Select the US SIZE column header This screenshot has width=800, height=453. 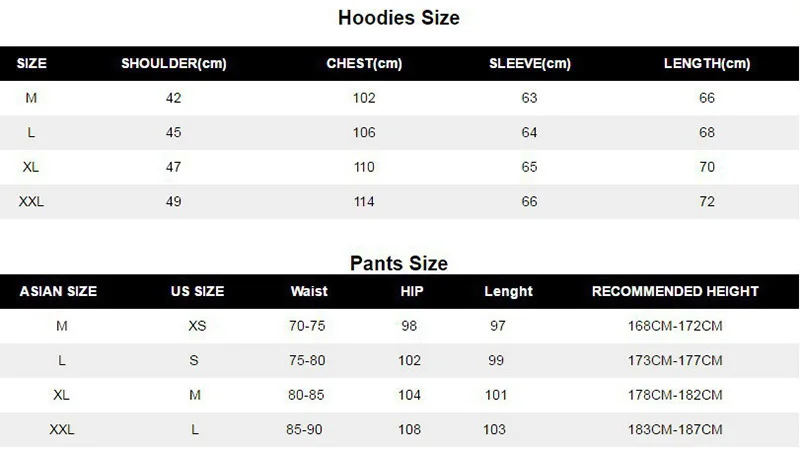(197, 291)
